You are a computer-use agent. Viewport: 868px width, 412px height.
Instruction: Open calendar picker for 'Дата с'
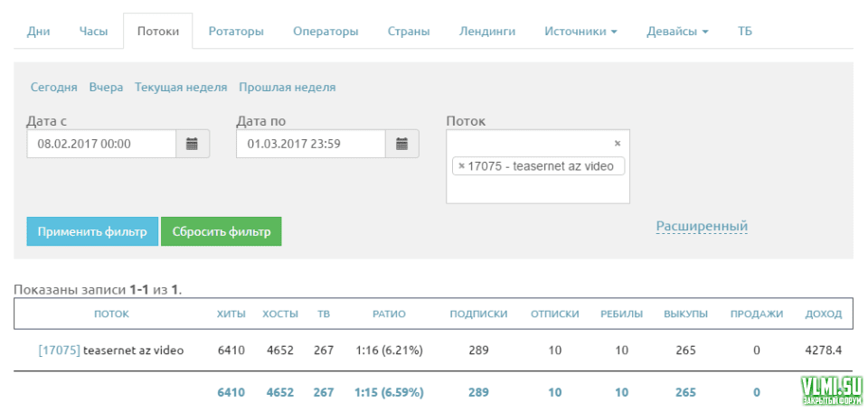(x=192, y=144)
